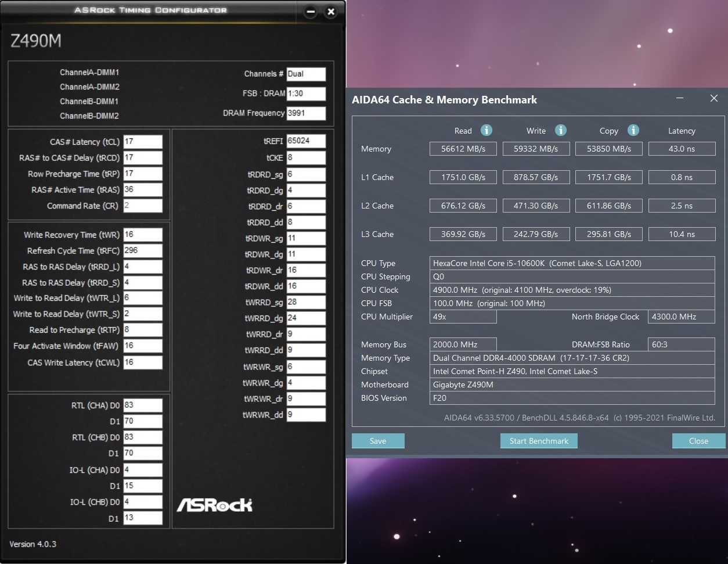Viewport: 728px width, 564px height.
Task: Click the Refresh Cycle Time (tRFC) field
Action: coord(143,251)
